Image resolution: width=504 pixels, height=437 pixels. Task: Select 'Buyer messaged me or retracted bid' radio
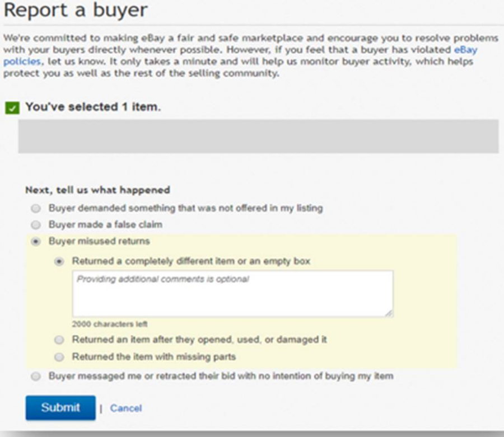point(36,377)
